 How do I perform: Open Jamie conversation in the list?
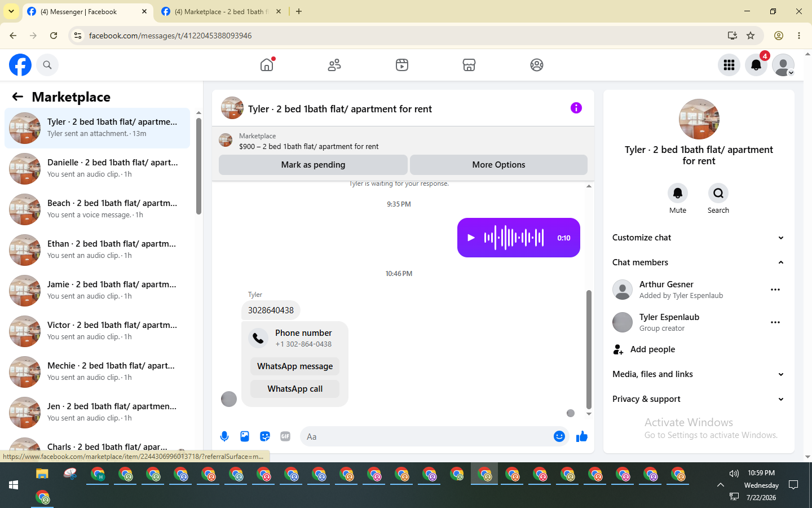point(97,291)
